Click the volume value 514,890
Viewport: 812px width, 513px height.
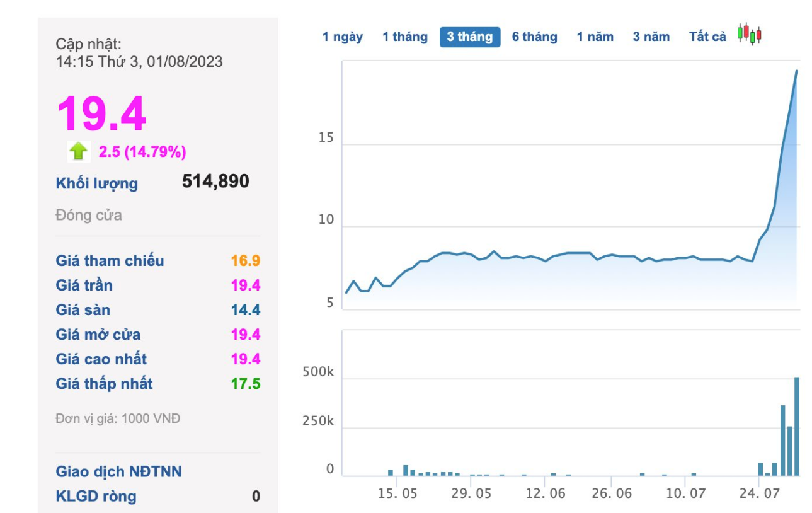coord(215,182)
